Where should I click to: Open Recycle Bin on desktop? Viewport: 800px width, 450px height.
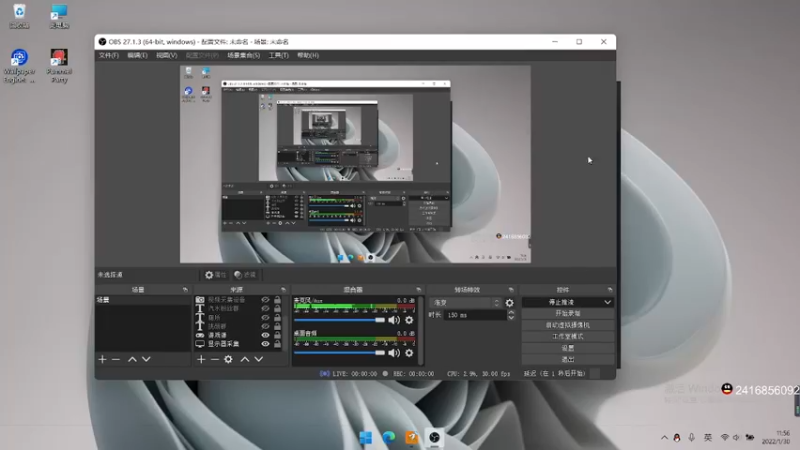coord(19,16)
